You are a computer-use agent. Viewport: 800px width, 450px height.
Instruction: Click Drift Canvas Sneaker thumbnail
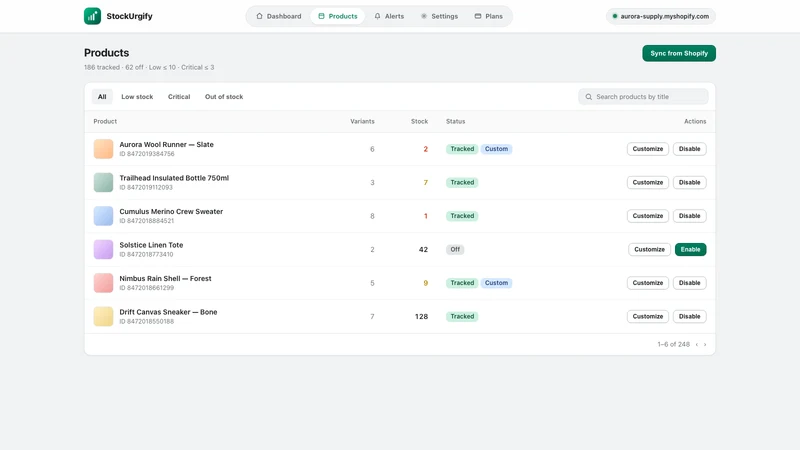pos(103,316)
